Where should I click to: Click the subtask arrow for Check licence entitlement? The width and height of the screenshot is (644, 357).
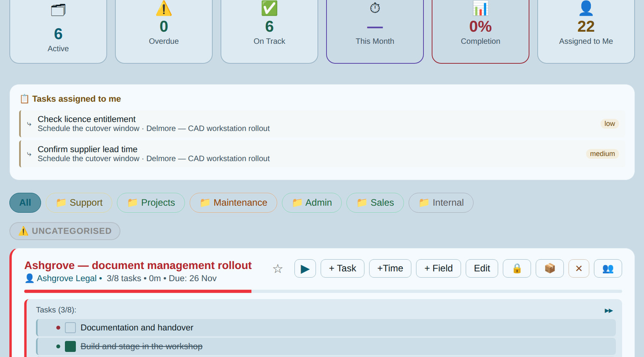point(29,124)
